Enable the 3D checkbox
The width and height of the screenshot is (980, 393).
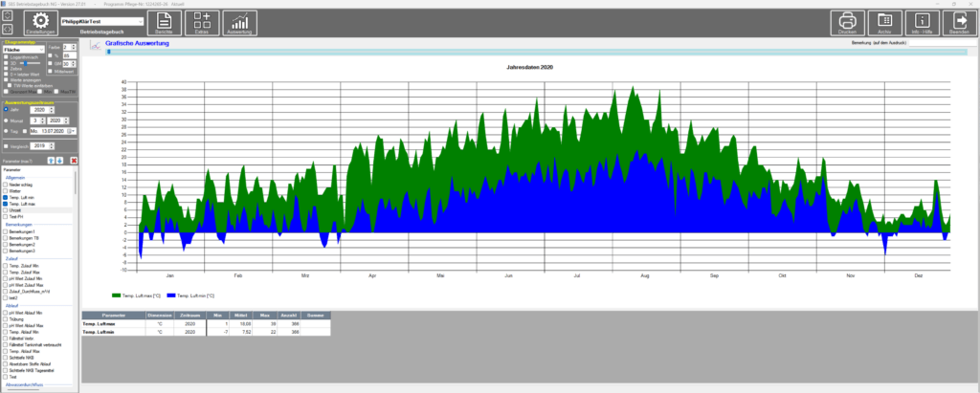tap(6, 63)
